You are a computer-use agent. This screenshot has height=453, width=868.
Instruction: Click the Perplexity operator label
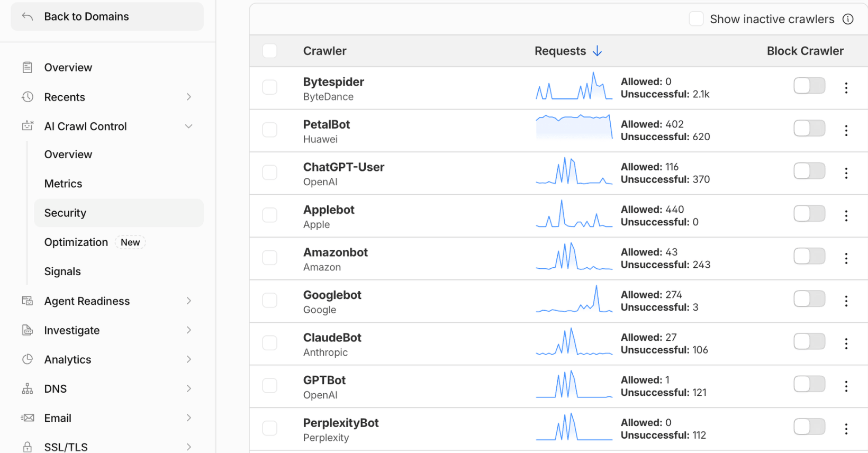tap(326, 438)
